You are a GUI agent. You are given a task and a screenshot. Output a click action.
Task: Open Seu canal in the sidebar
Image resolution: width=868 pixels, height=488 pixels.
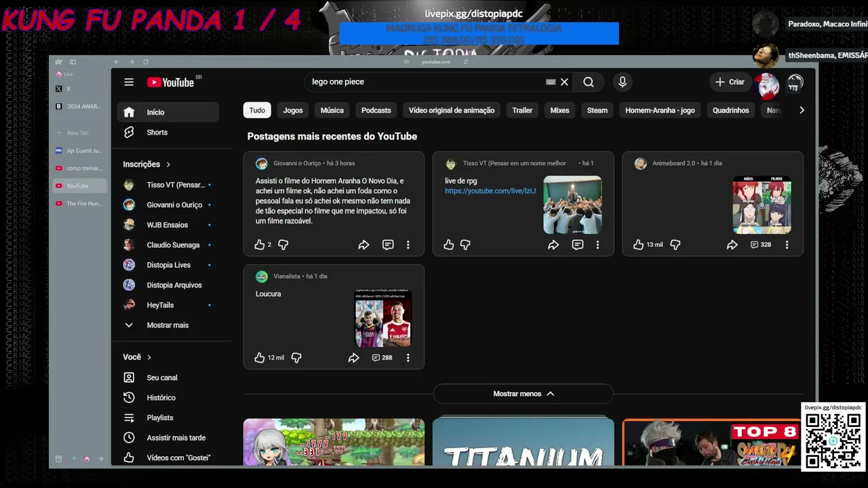[x=168, y=378]
